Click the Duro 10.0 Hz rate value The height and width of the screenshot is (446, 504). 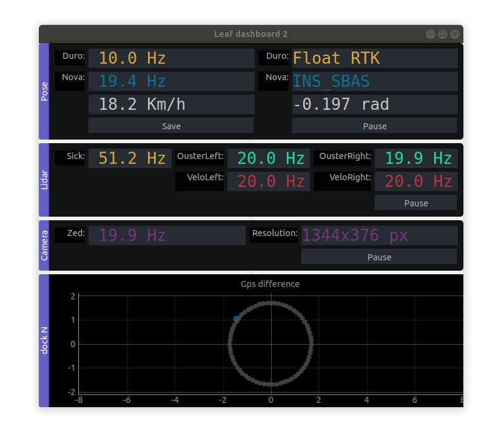(x=171, y=58)
